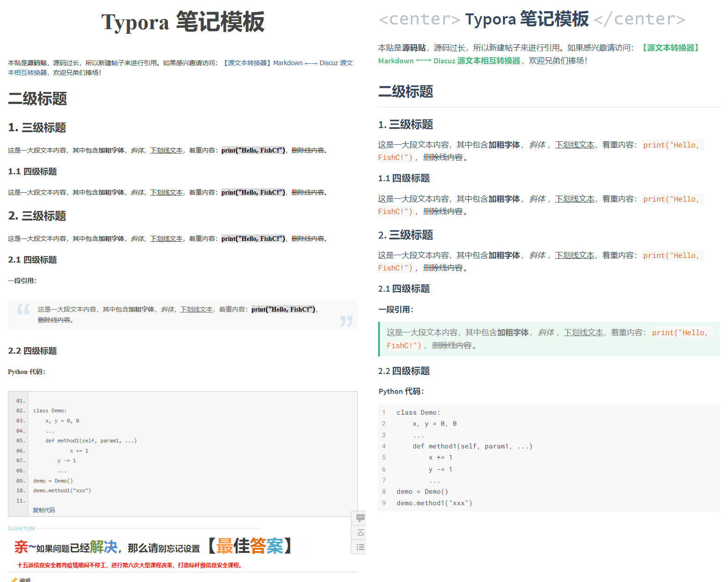Click the class Demo: line in the Typora code block

point(418,412)
